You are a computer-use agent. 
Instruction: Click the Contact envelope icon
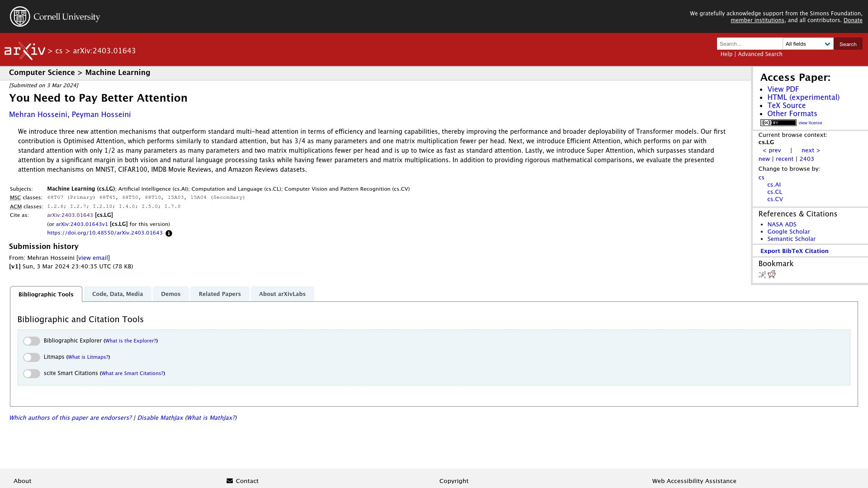coord(230,481)
